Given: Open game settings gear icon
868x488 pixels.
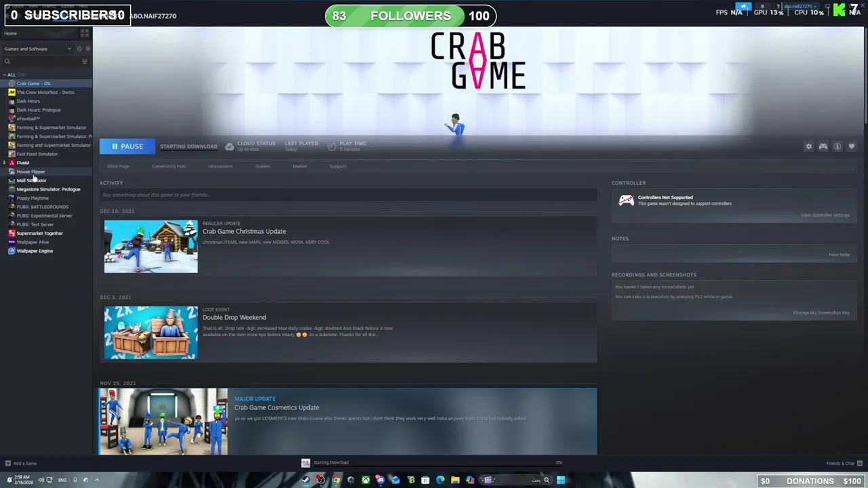Looking at the screenshot, I should pos(808,146).
